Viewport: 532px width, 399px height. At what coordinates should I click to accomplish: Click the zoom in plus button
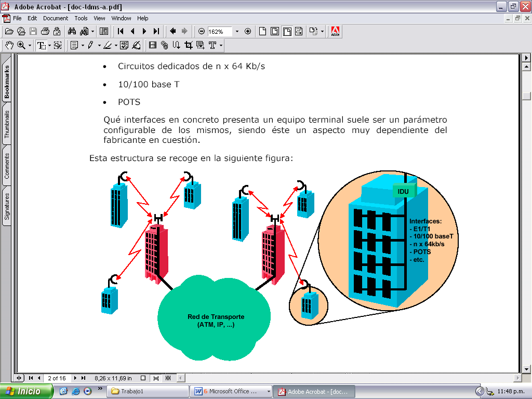(248, 32)
